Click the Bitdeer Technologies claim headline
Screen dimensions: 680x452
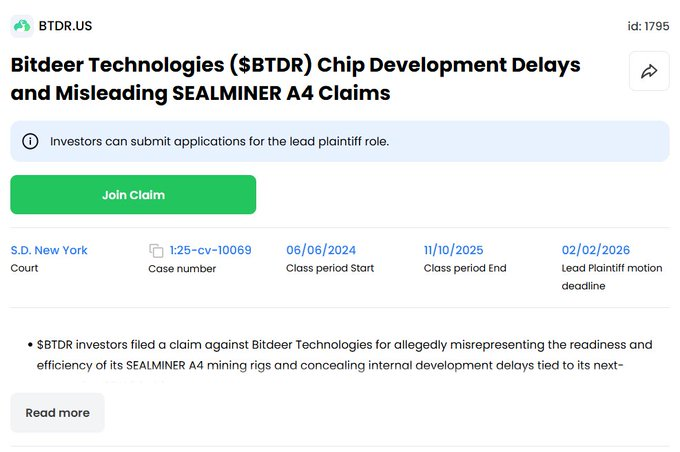tap(295, 79)
